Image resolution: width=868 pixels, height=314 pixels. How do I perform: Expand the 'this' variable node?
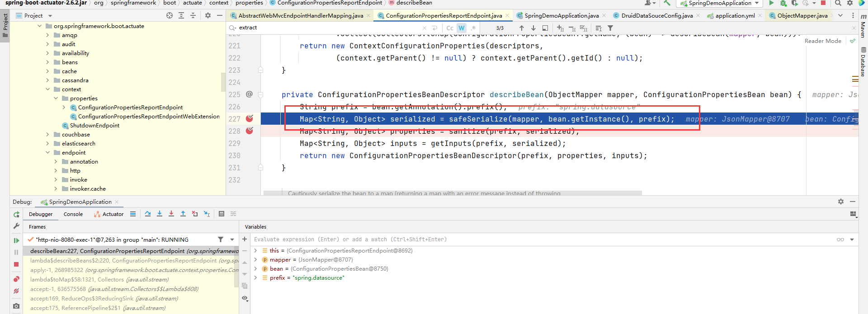coord(255,250)
